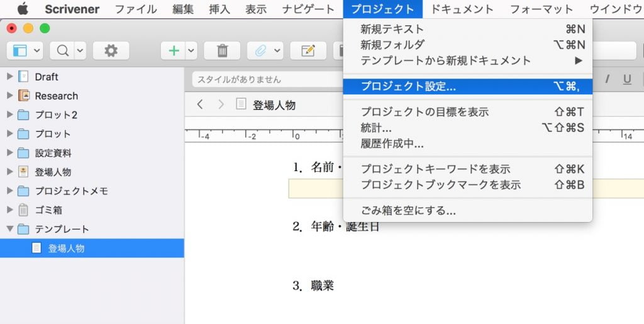Open the Apple menu
The height and width of the screenshot is (324, 644).
(x=23, y=9)
